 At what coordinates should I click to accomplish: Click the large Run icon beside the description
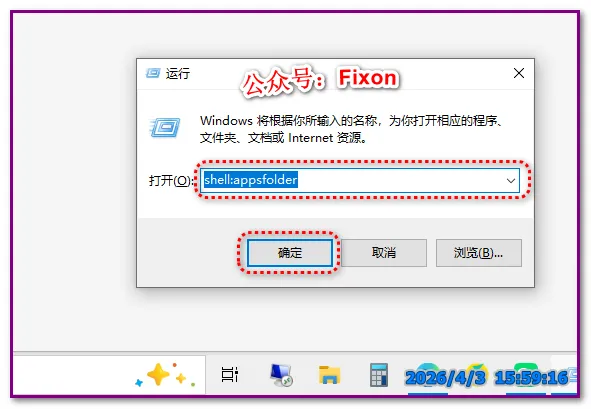(x=165, y=127)
